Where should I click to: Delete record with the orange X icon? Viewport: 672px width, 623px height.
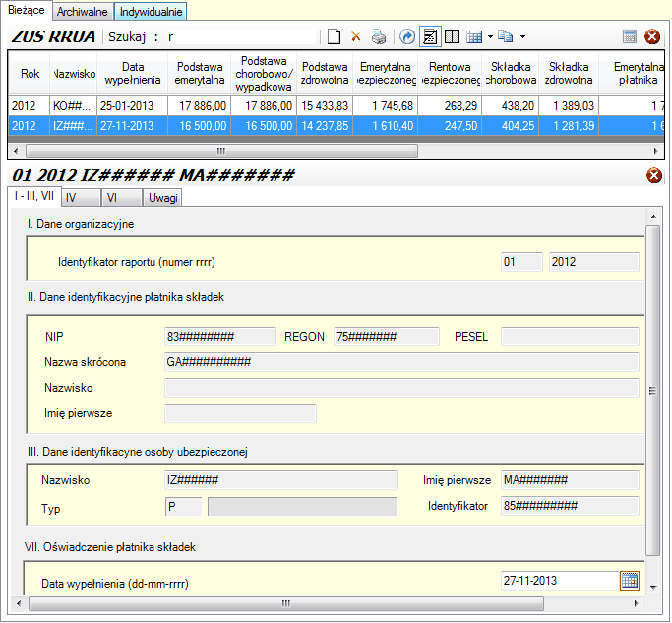point(356,36)
